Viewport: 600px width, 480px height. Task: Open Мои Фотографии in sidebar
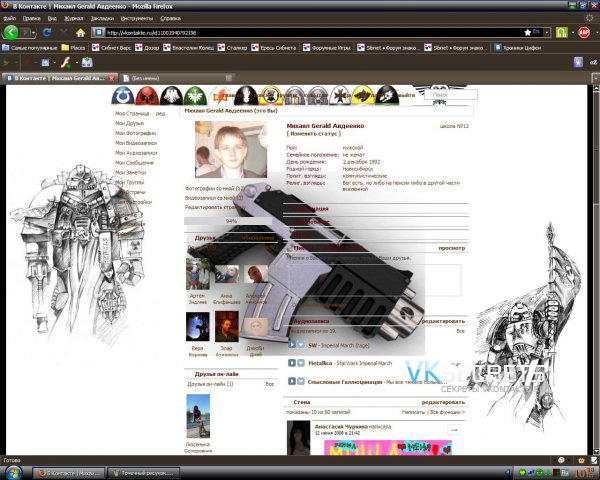click(135, 133)
